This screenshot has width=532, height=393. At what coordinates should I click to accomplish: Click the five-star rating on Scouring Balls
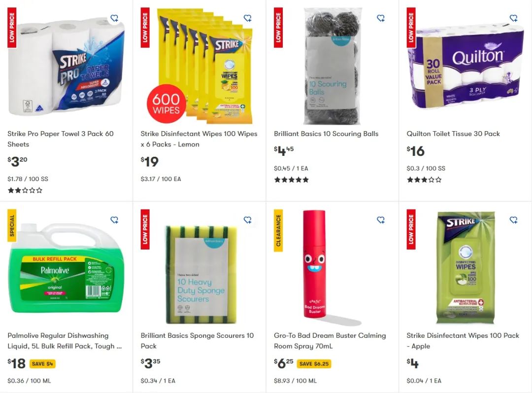[292, 179]
